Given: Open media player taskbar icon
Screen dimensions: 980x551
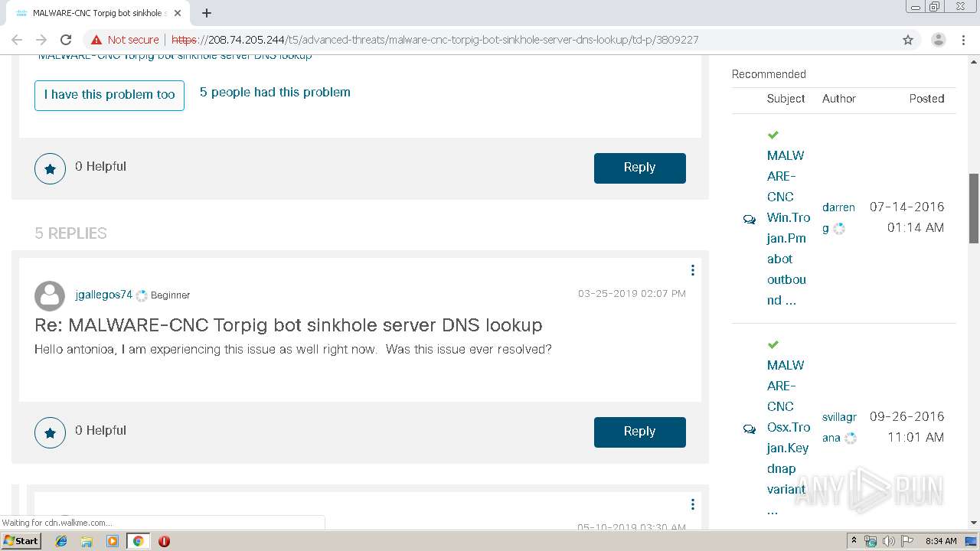Looking at the screenshot, I should pos(113,541).
